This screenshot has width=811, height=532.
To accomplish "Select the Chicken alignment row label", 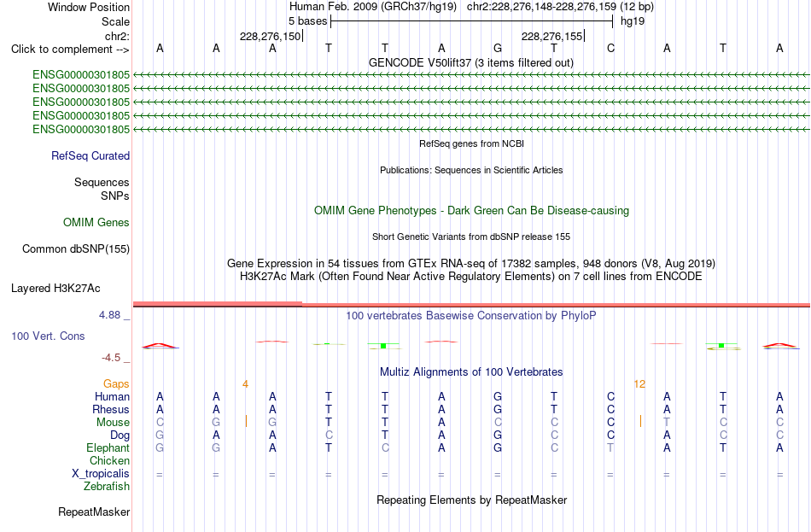I will 109,460.
